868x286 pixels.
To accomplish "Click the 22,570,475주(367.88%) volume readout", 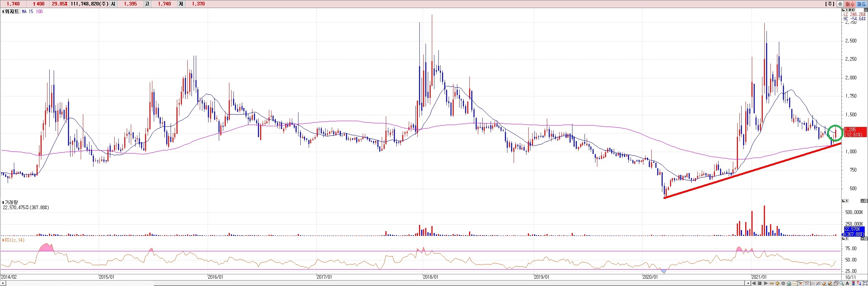I will click(26, 207).
